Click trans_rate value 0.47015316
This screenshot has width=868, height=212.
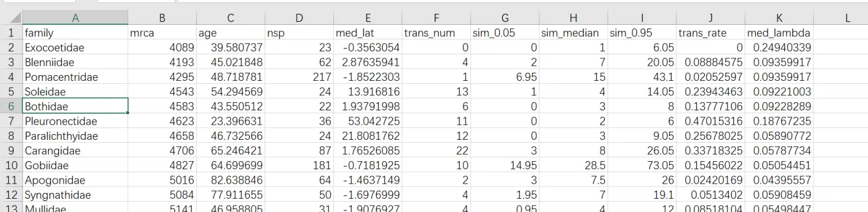[710, 121]
